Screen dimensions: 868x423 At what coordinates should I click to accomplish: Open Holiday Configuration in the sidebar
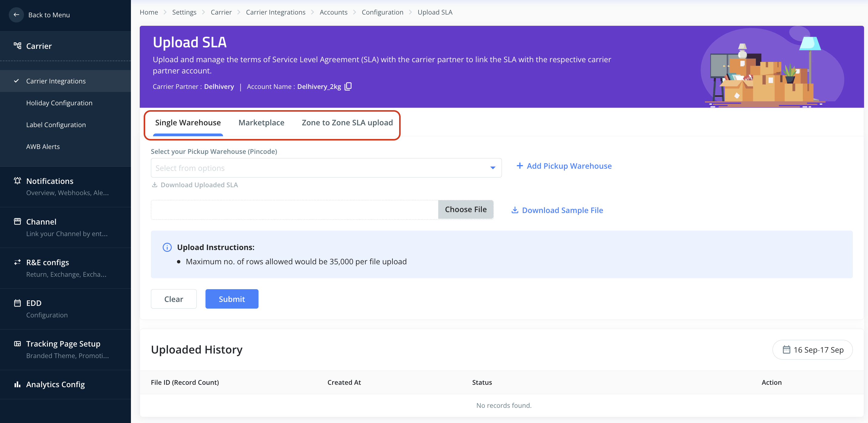(x=59, y=103)
